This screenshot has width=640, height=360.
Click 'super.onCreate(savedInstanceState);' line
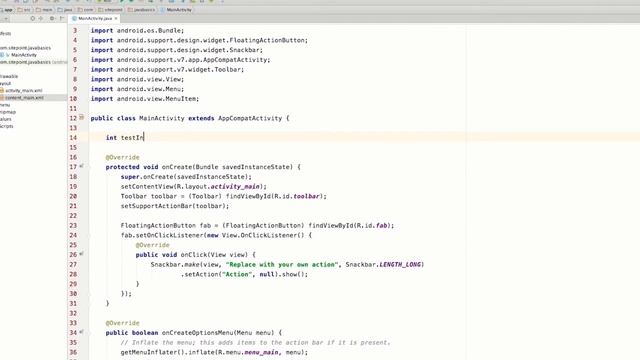click(186, 177)
